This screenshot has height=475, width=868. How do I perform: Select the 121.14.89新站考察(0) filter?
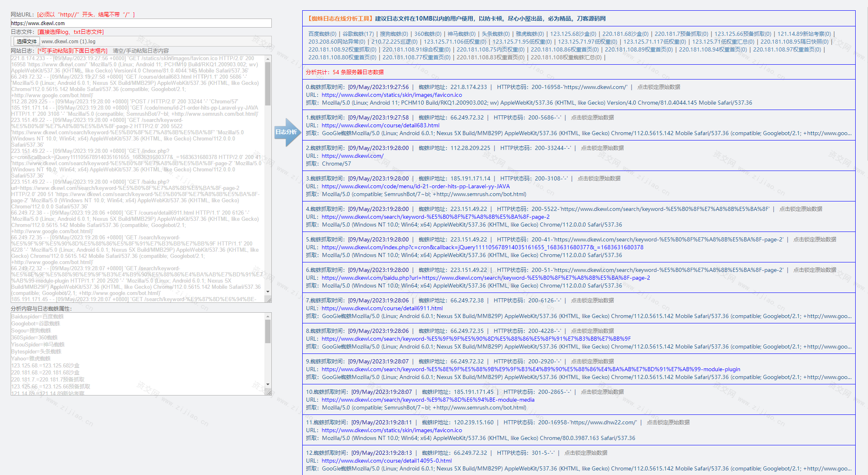point(804,34)
